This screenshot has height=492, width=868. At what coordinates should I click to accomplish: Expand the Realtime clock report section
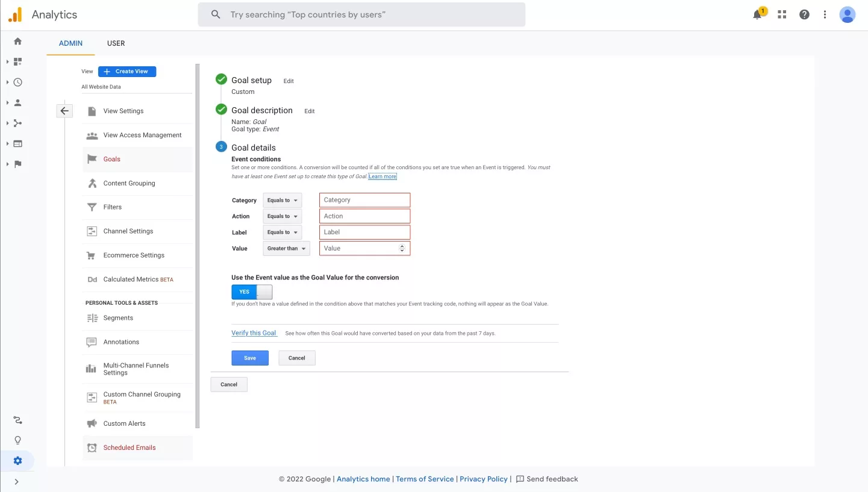pyautogui.click(x=17, y=83)
